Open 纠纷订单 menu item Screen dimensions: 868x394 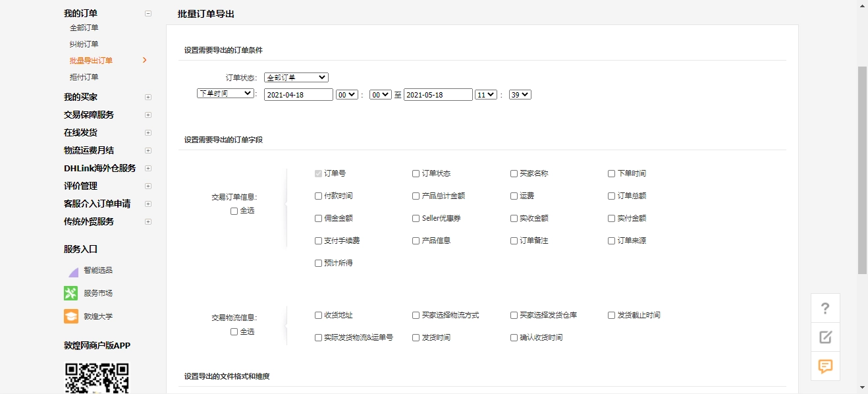pyautogui.click(x=84, y=44)
